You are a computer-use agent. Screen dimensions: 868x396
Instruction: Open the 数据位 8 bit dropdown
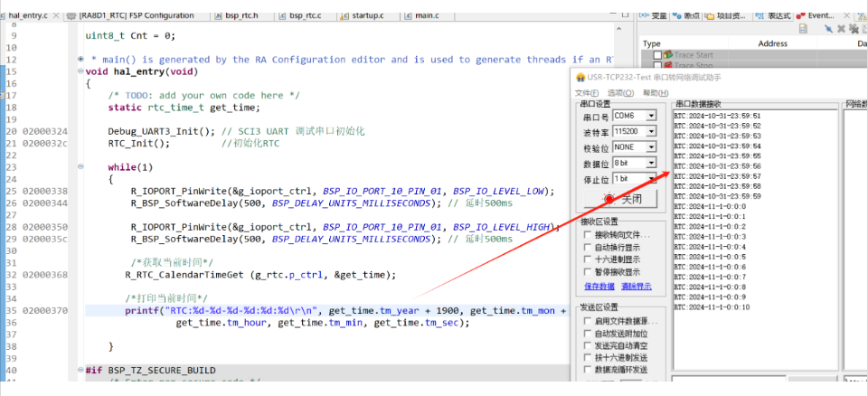point(651,164)
